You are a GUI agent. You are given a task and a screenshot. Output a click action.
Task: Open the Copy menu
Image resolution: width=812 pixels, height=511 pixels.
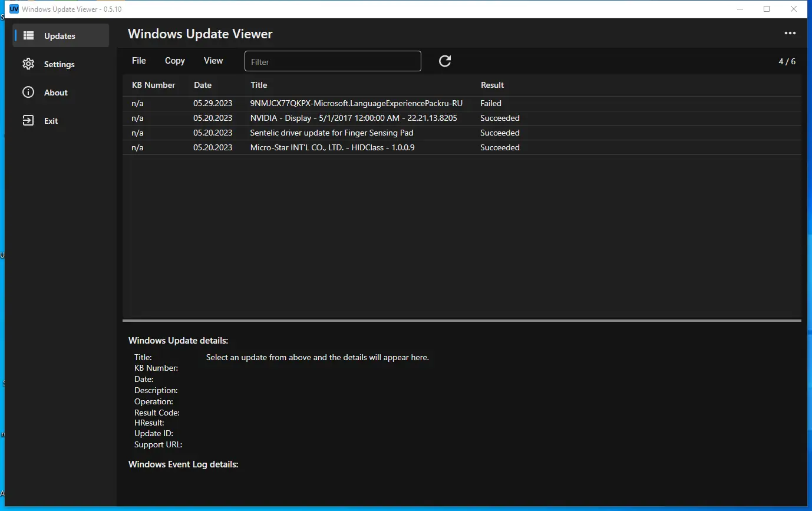click(x=175, y=61)
